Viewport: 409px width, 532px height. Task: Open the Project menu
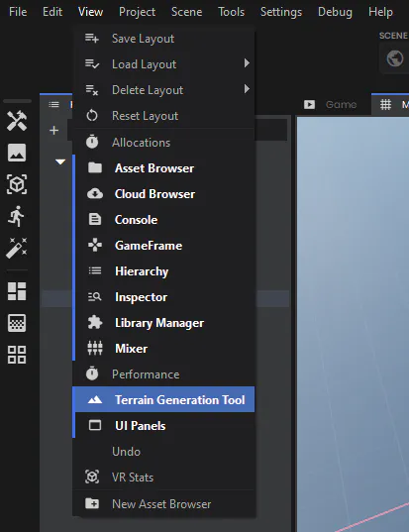point(137,12)
